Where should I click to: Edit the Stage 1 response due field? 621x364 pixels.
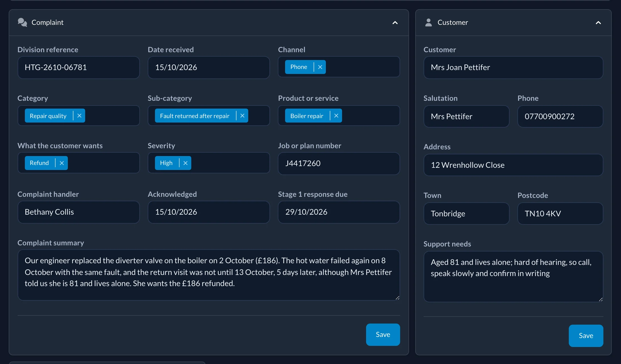coord(339,212)
